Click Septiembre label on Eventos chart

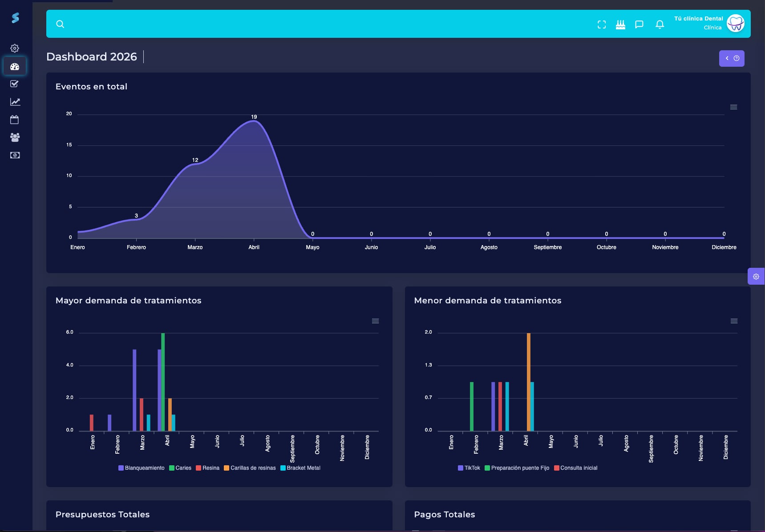point(547,247)
